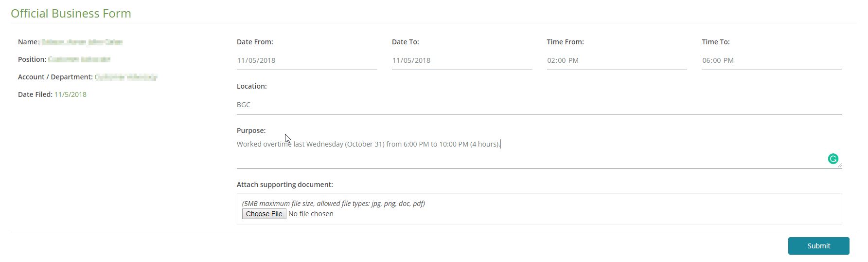Image resolution: width=868 pixels, height=262 pixels.
Task: Click the "Location:" label
Action: pos(251,86)
